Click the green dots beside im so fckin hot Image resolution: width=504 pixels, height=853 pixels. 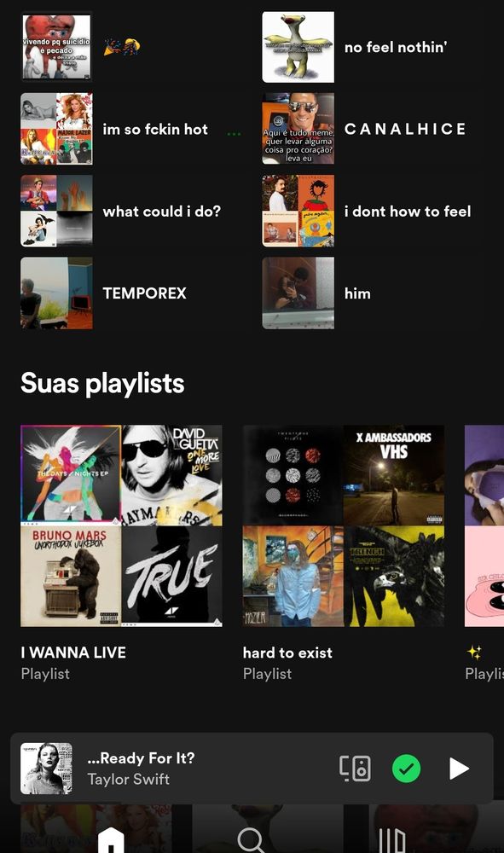234,134
